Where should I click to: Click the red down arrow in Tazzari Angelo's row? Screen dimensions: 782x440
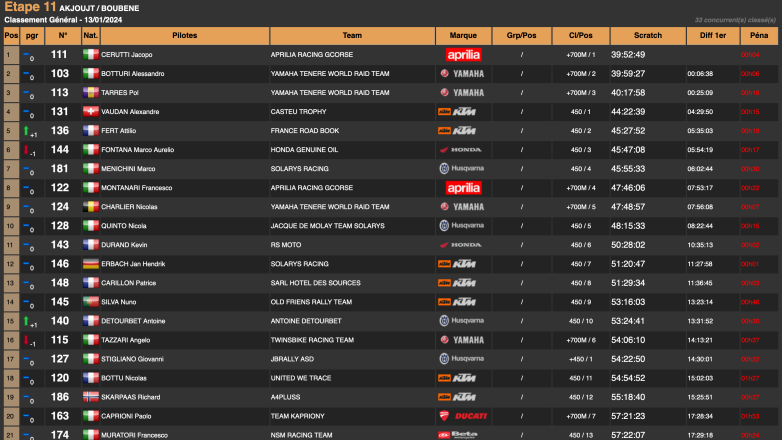pyautogui.click(x=26, y=340)
